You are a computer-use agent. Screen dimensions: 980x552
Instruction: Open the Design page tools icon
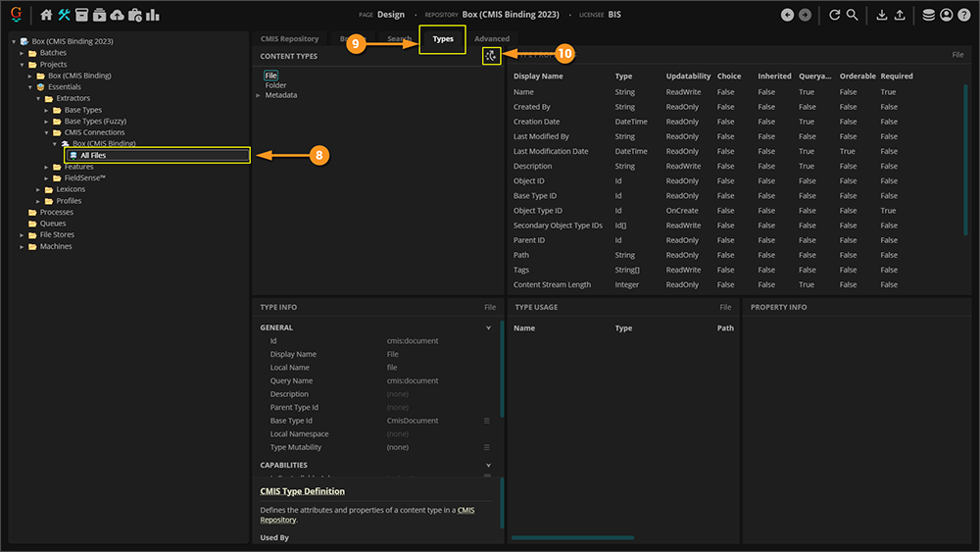pyautogui.click(x=65, y=15)
